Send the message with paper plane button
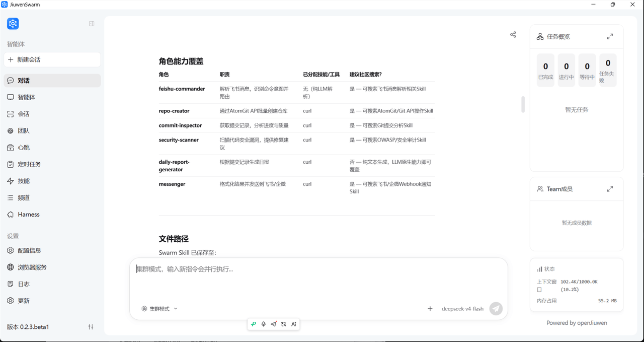This screenshot has width=644, height=342. [x=496, y=309]
